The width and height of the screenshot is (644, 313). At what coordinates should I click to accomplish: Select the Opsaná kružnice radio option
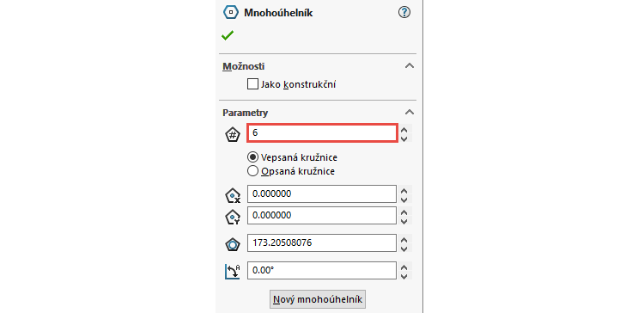pos(253,171)
